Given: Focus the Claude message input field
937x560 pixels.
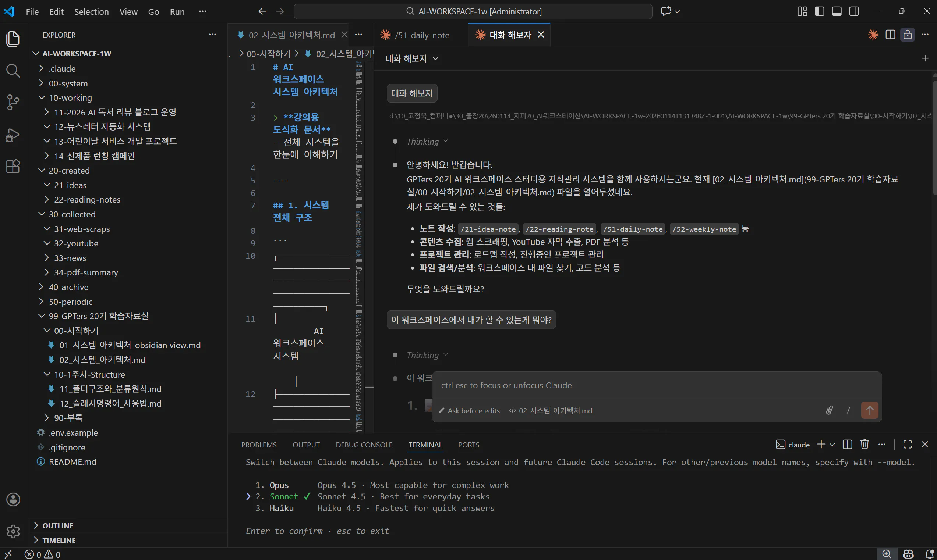Looking at the screenshot, I should [657, 385].
